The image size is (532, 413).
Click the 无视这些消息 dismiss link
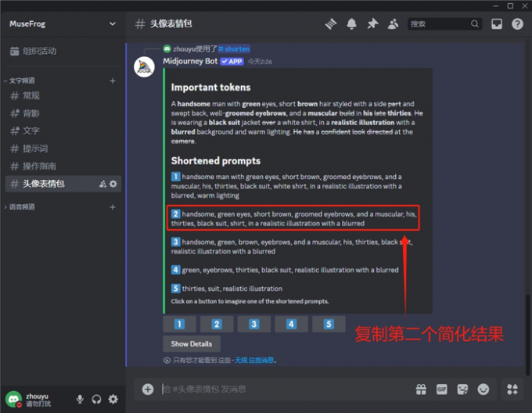pyautogui.click(x=254, y=360)
